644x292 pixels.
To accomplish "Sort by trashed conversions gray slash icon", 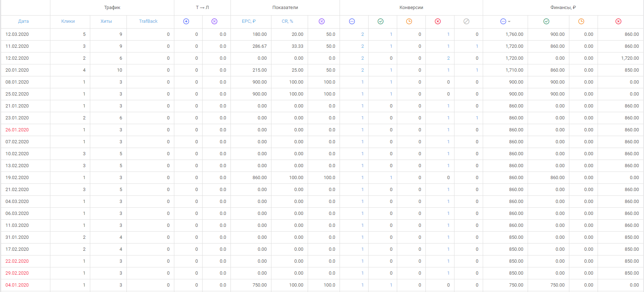I will pyautogui.click(x=466, y=21).
